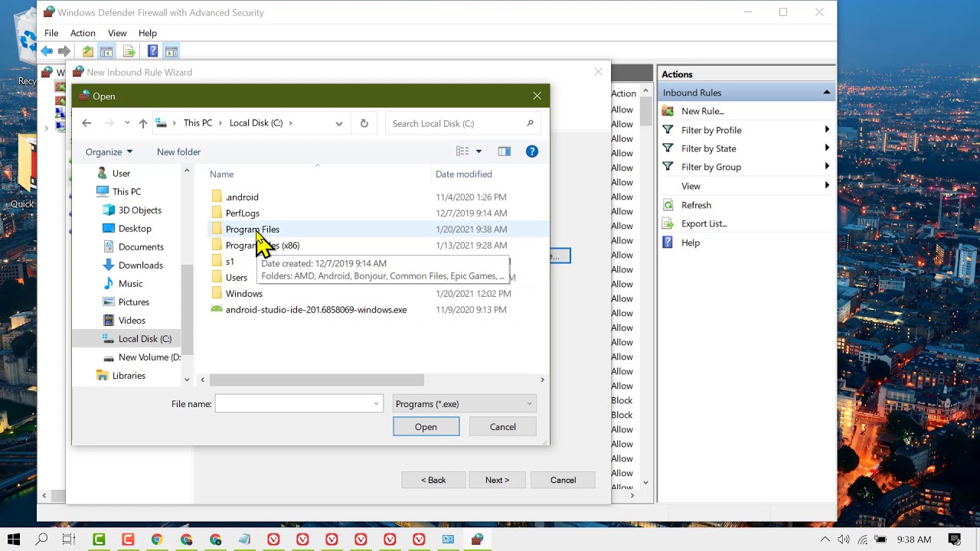The height and width of the screenshot is (551, 980).
Task: Toggle the preview pane icon
Action: [504, 152]
